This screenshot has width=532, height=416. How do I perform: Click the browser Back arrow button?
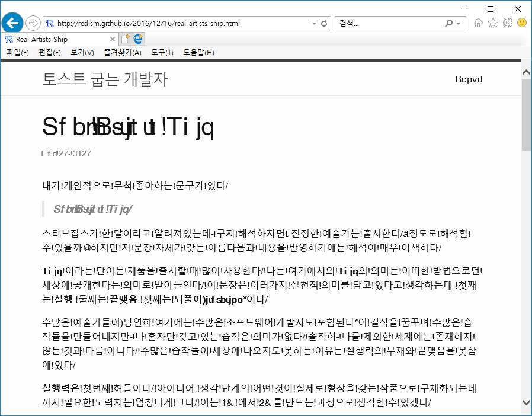[12, 23]
